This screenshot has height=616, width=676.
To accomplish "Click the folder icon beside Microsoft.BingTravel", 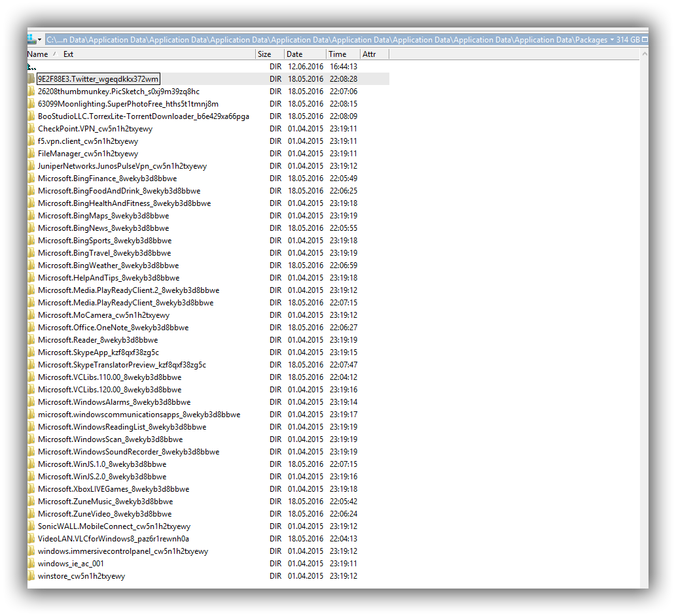I will tap(31, 253).
